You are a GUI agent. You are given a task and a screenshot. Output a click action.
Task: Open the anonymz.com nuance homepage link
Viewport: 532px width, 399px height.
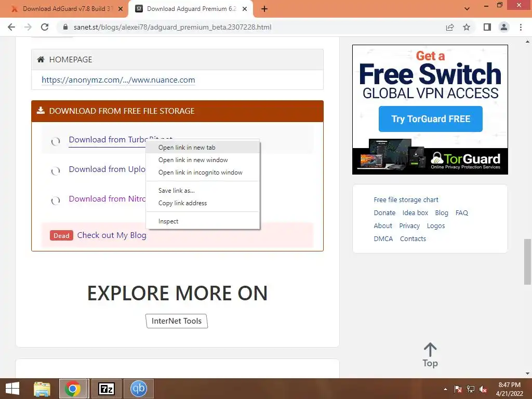(118, 79)
